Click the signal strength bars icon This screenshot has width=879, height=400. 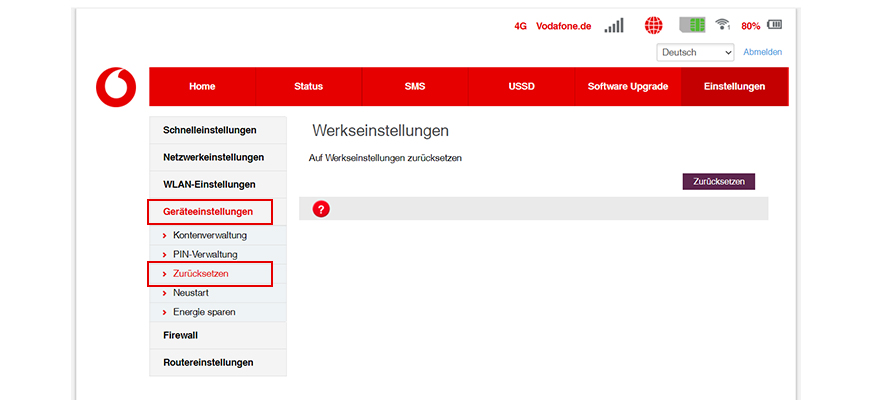[x=614, y=26]
